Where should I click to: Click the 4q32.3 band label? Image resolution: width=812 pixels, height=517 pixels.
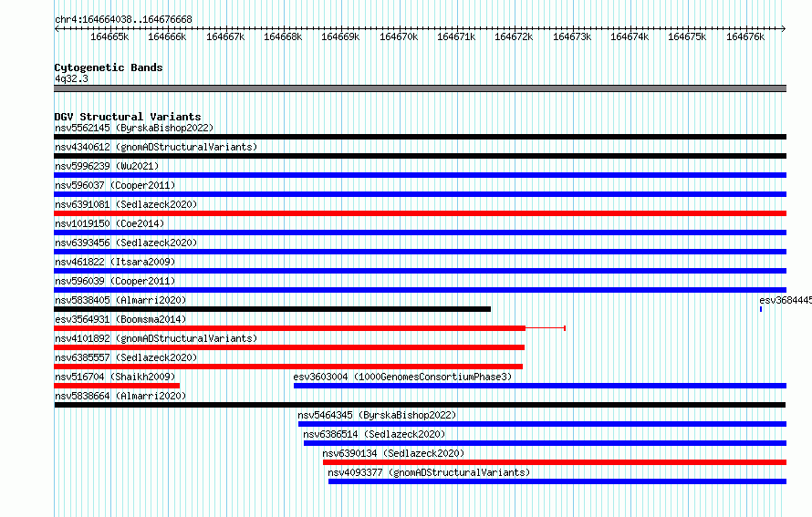pos(71,78)
